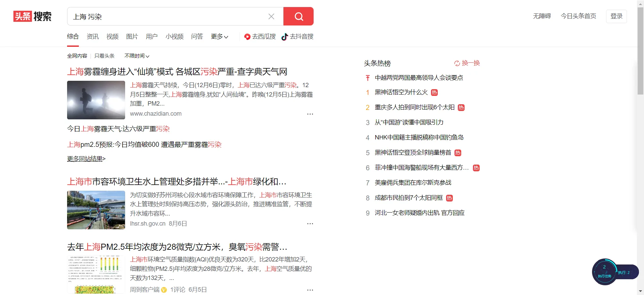Switch to the 用户 tab

click(x=152, y=37)
